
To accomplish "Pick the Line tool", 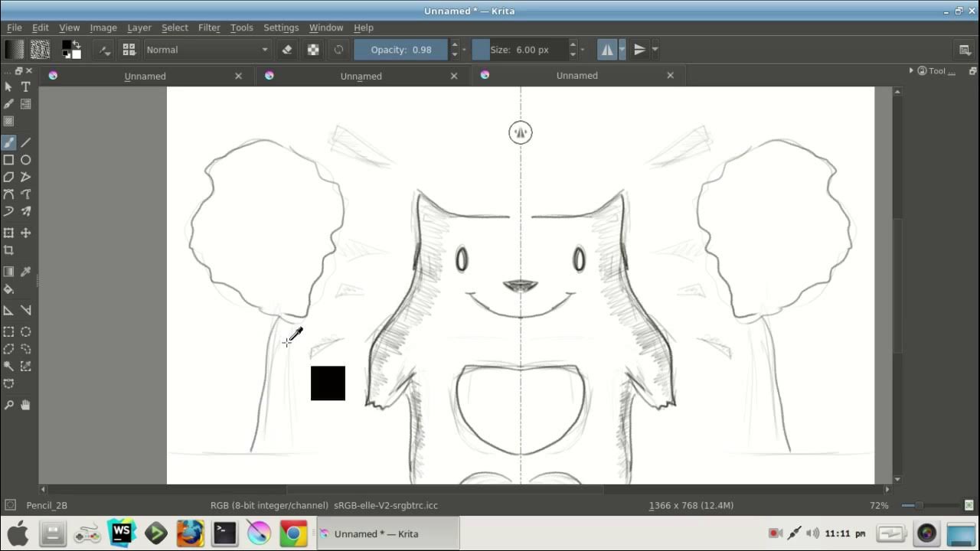I will tap(25, 142).
